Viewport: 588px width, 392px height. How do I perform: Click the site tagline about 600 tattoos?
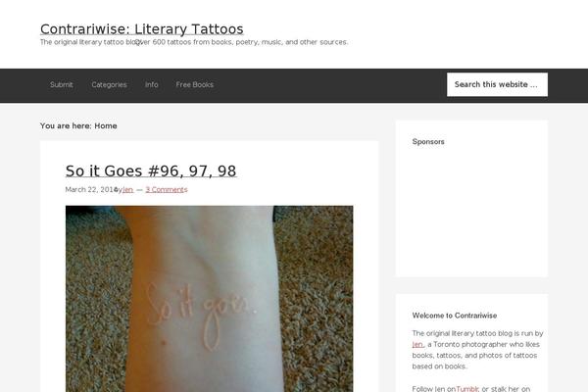click(x=194, y=42)
